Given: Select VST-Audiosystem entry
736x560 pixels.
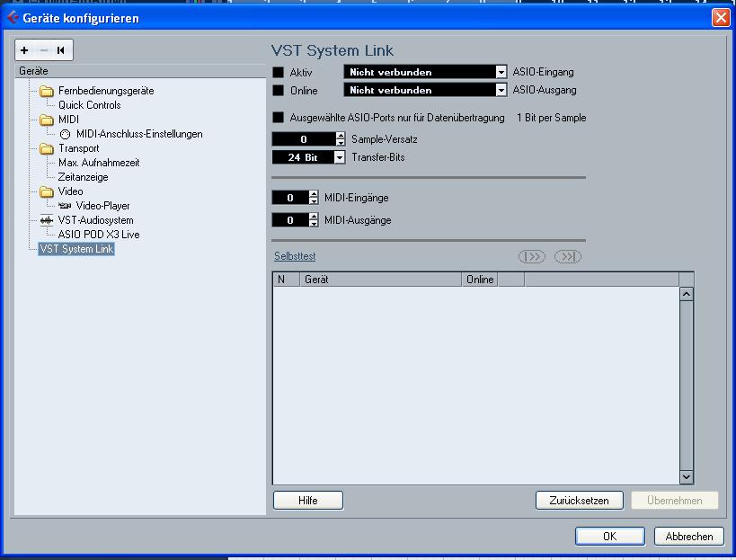Looking at the screenshot, I should [96, 220].
